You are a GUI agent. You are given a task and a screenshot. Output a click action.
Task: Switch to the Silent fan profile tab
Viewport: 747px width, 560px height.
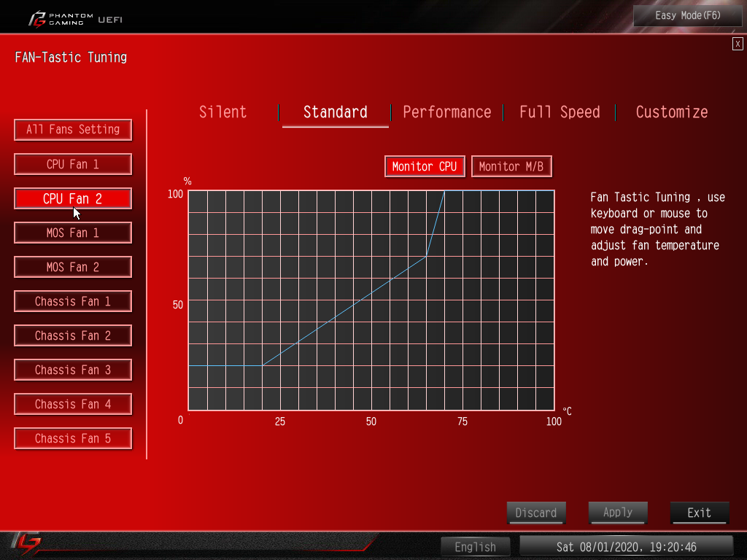tap(222, 112)
